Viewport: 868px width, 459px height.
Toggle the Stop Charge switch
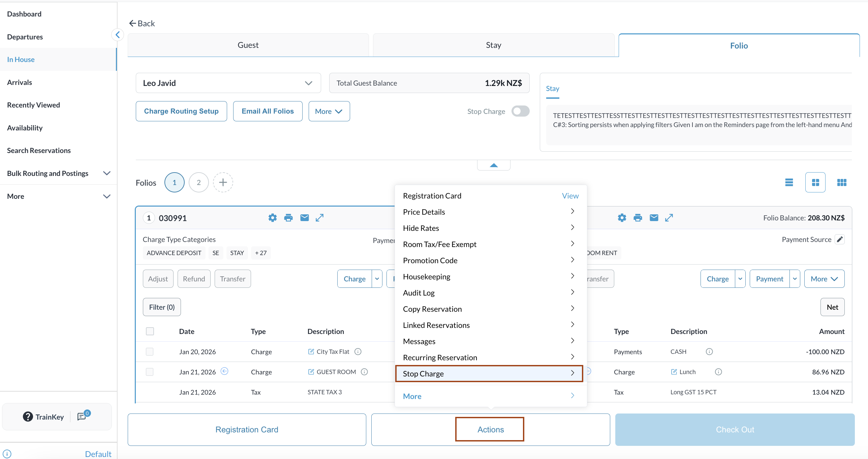[x=520, y=111]
